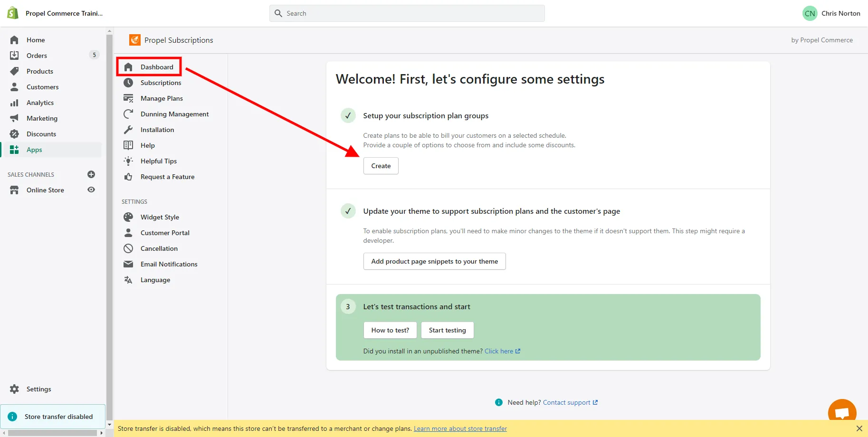This screenshot has height=437, width=868.
Task: Select the Widget Style setting
Action: [160, 217]
